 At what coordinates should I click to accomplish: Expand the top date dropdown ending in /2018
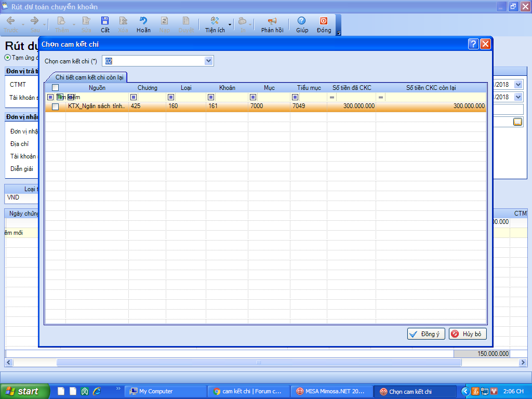pyautogui.click(x=518, y=85)
